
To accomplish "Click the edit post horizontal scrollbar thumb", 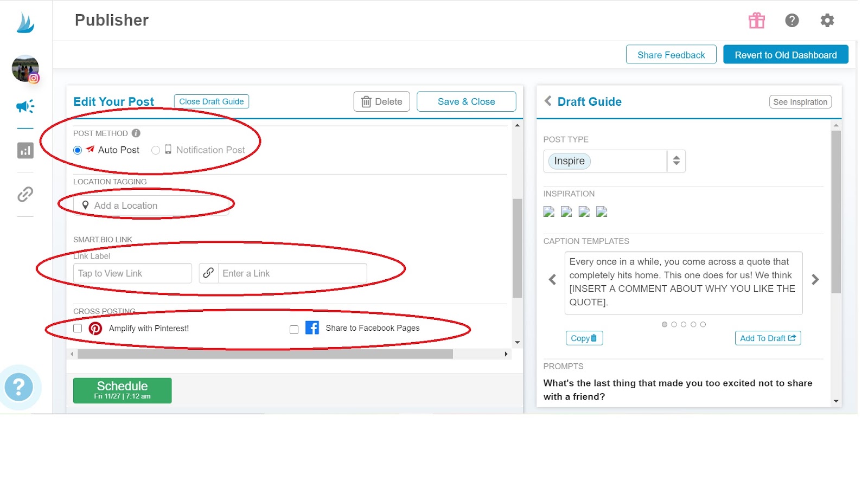I will [265, 354].
